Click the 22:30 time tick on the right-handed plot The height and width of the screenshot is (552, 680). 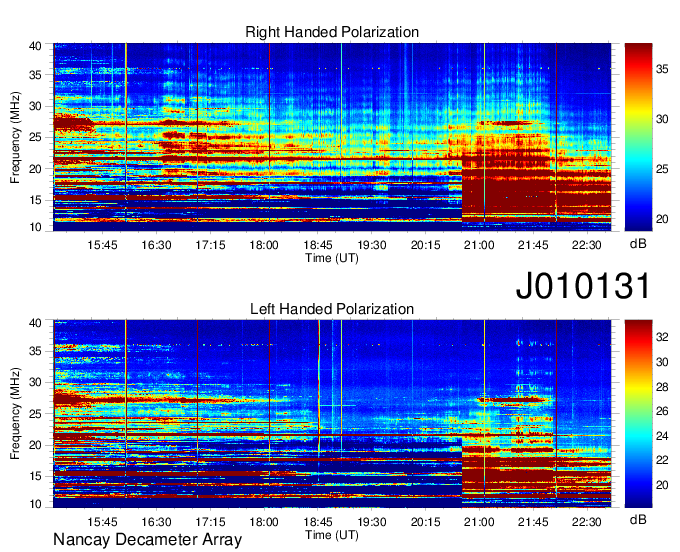[x=586, y=245]
